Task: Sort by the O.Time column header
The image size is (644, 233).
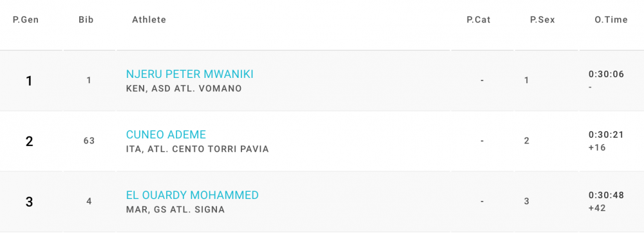Action: click(611, 20)
